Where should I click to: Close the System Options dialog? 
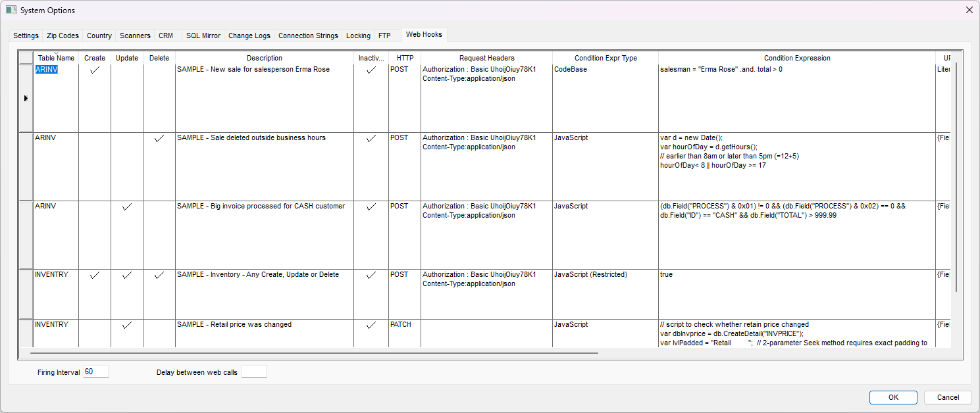969,10
